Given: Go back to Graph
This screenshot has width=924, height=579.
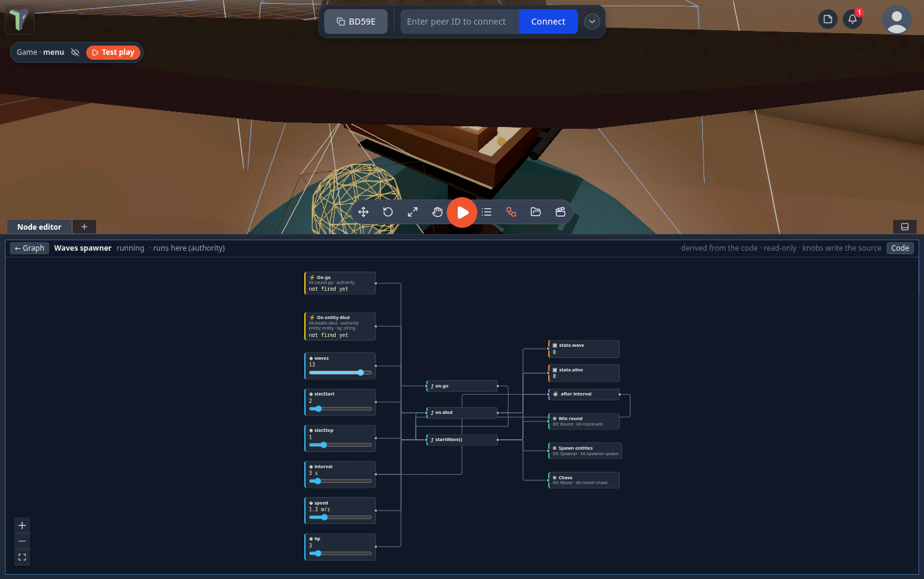Looking at the screenshot, I should pos(30,248).
